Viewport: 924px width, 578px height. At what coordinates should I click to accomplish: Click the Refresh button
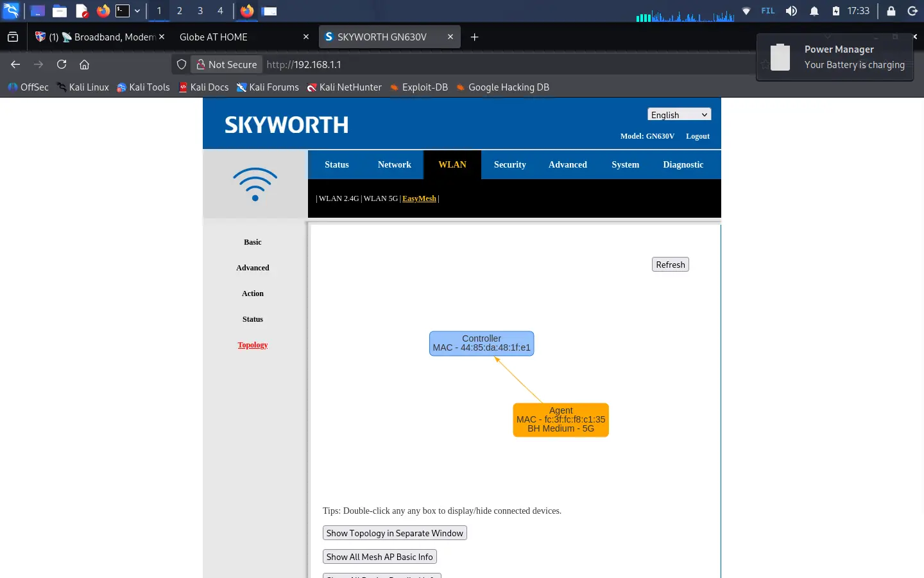[671, 265]
